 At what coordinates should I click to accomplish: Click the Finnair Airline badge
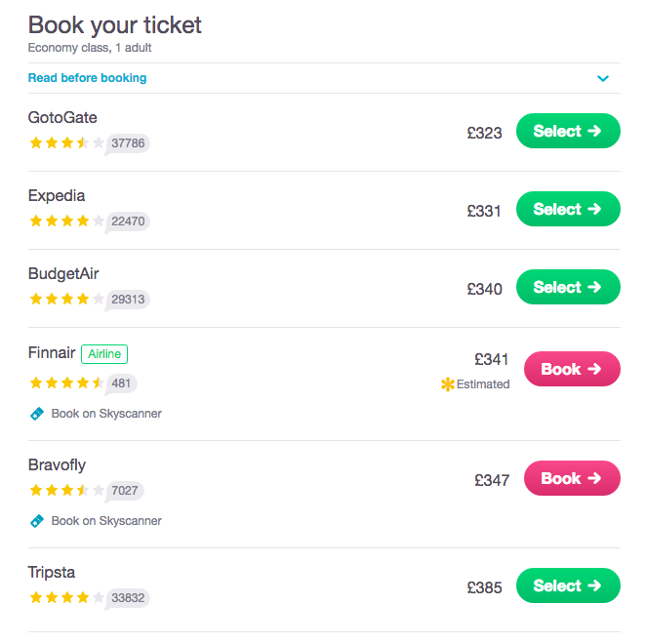pyautogui.click(x=104, y=354)
